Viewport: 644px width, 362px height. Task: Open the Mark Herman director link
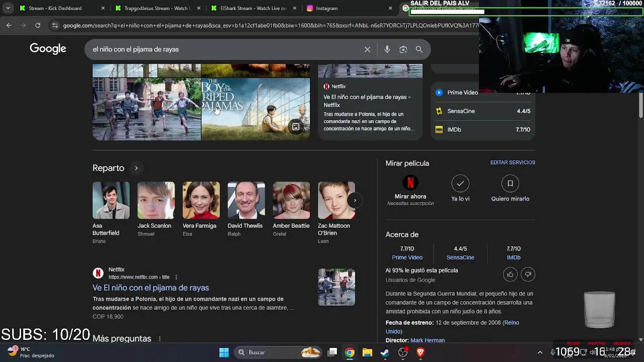pos(428,340)
